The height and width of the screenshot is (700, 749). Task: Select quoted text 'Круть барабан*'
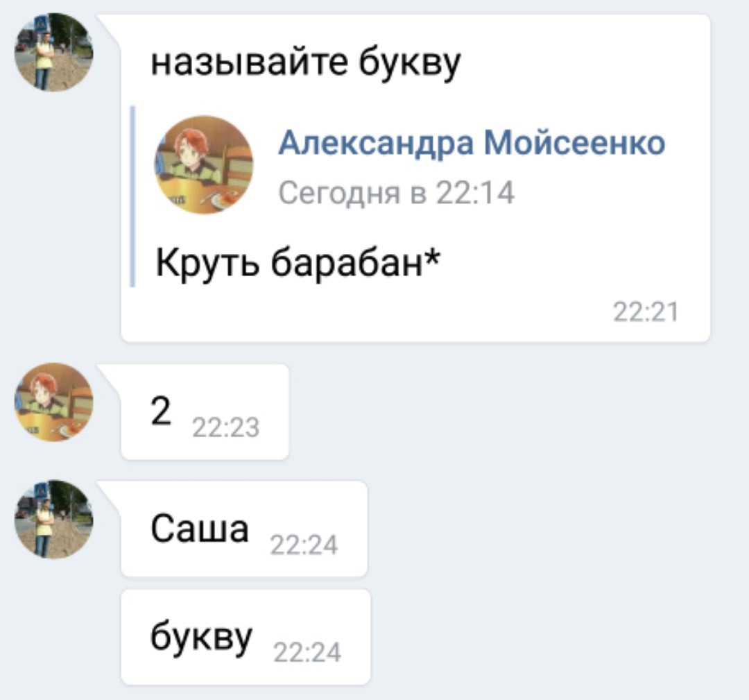(x=298, y=263)
